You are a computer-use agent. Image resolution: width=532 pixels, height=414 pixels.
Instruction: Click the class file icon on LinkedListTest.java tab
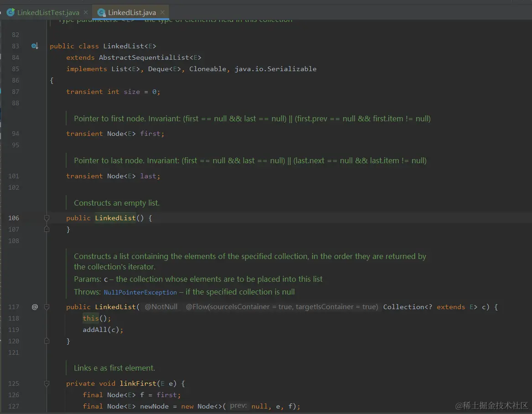click(10, 13)
